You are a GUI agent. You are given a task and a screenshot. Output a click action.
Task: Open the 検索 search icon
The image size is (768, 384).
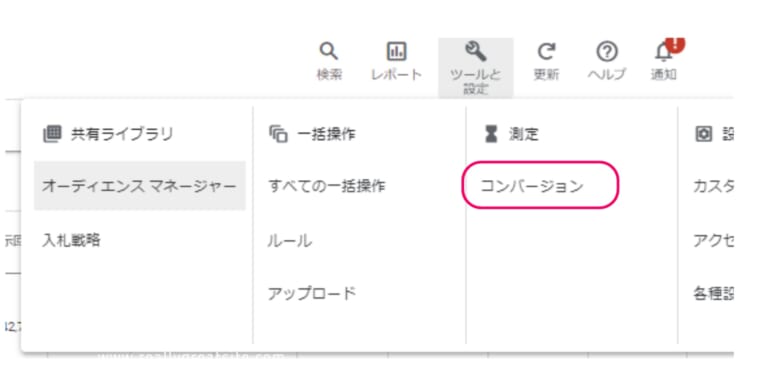[x=329, y=51]
